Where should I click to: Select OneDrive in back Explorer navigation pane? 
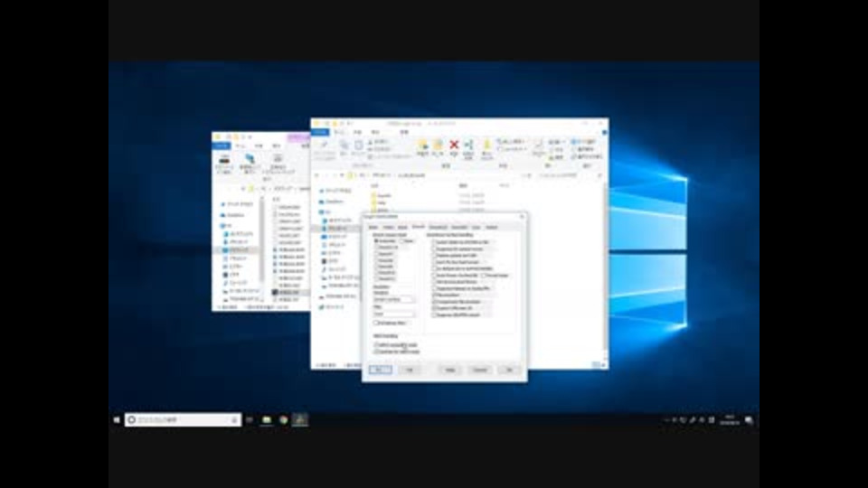point(233,215)
